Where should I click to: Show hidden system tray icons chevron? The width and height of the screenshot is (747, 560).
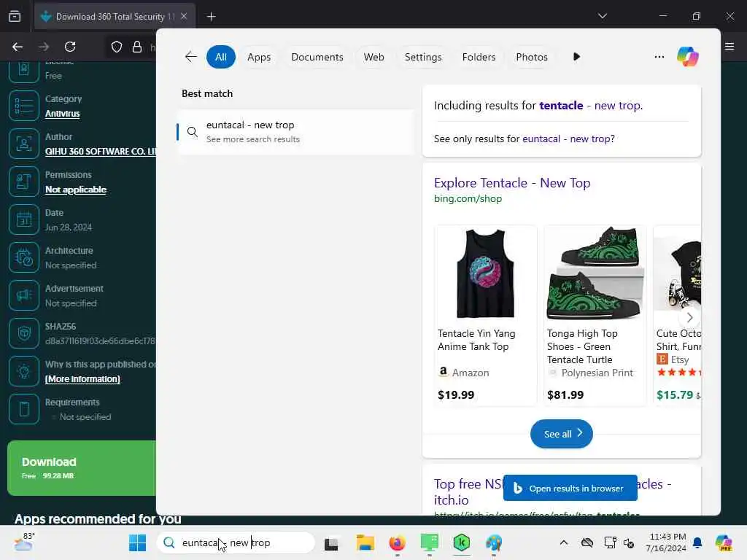click(x=564, y=542)
